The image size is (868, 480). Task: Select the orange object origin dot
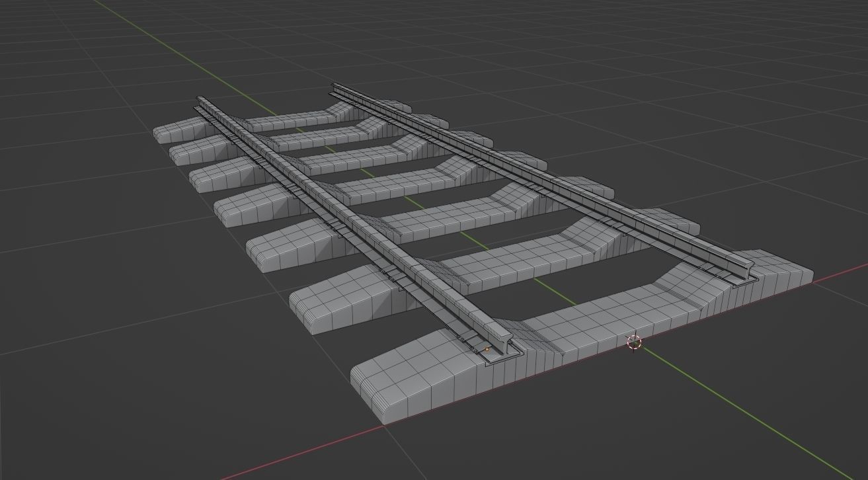tap(487, 348)
